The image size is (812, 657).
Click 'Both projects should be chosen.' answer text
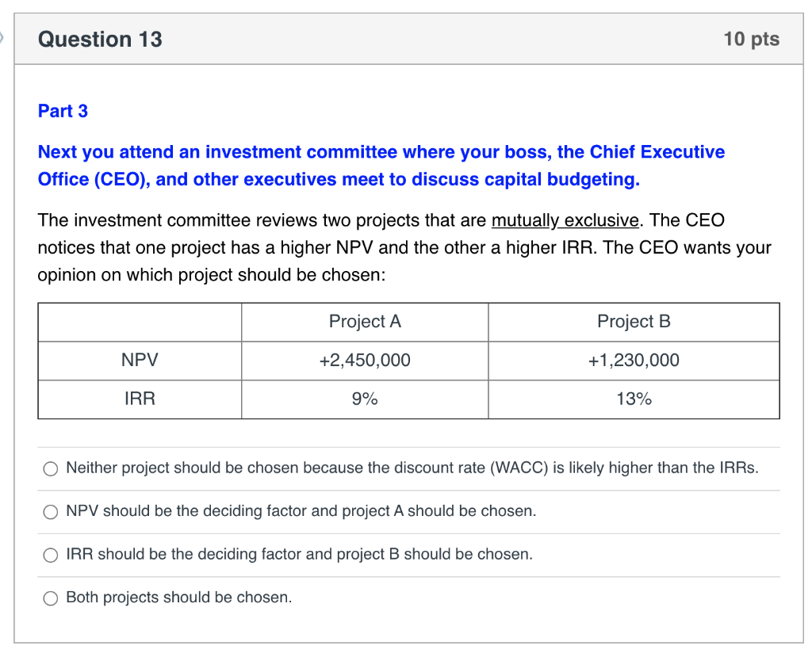tap(178, 598)
